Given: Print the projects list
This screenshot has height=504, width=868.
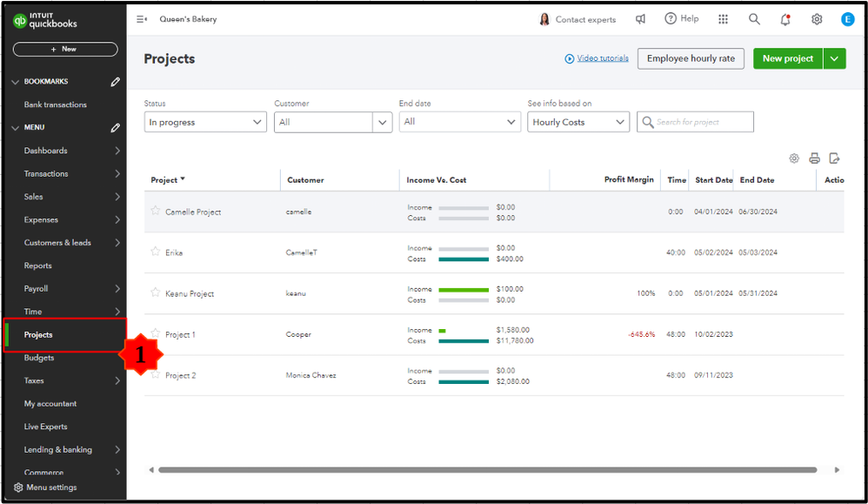Looking at the screenshot, I should tap(814, 158).
